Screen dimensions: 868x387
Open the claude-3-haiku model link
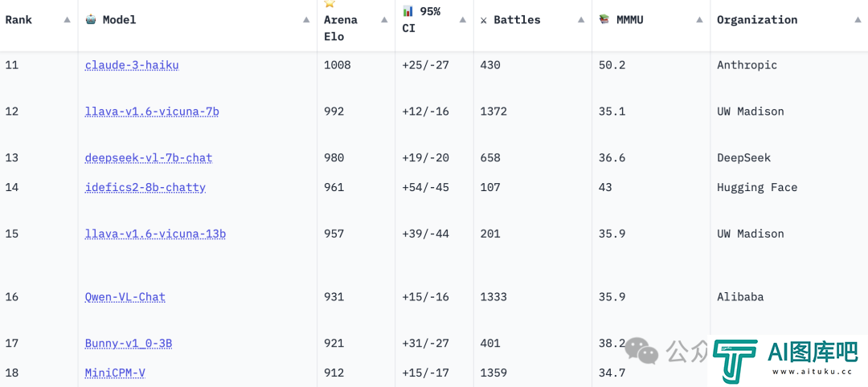pyautogui.click(x=132, y=65)
